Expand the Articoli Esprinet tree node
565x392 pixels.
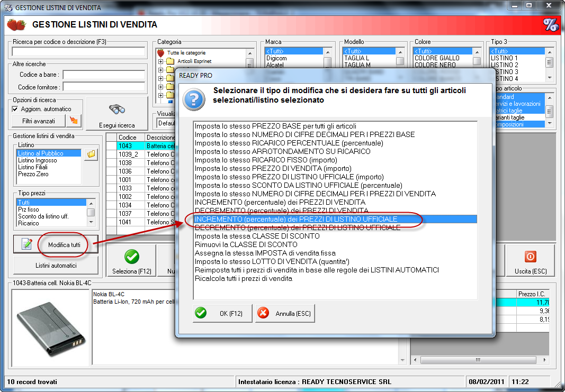tap(160, 61)
